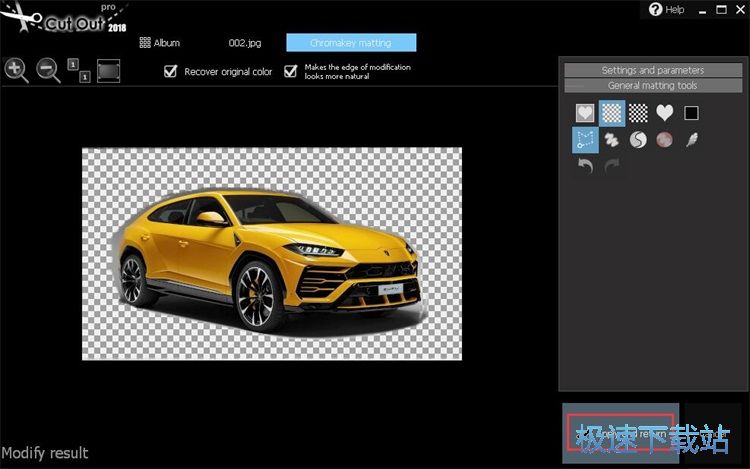Viewport: 750px width, 469px height.
Task: Click the return button at bottom right
Action: (620, 433)
